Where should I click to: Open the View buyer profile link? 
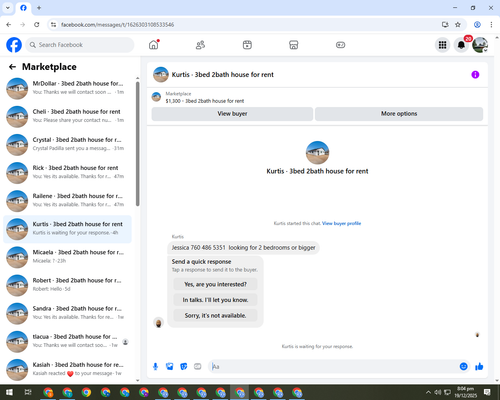pyautogui.click(x=341, y=223)
